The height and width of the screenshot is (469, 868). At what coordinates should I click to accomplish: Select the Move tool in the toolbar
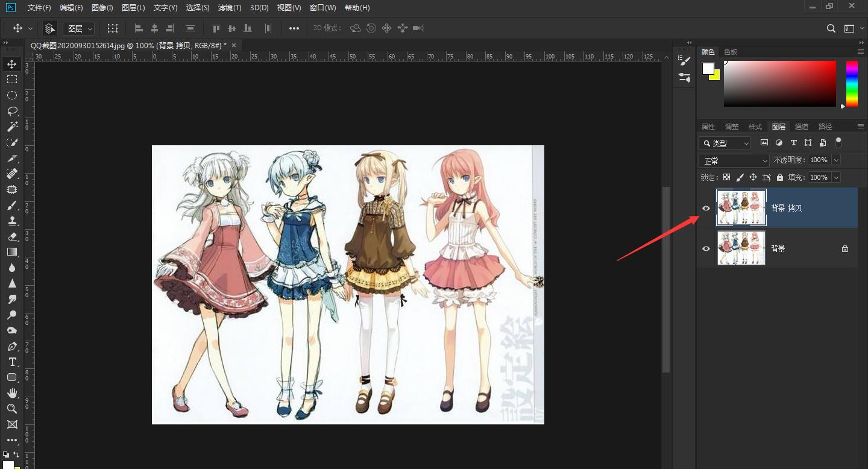click(12, 63)
